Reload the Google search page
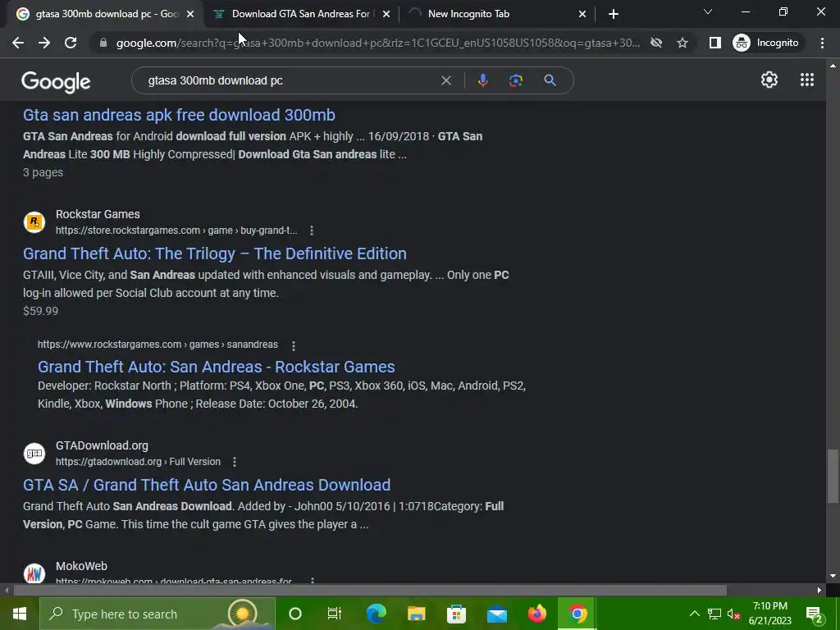This screenshot has width=840, height=630. tap(71, 43)
